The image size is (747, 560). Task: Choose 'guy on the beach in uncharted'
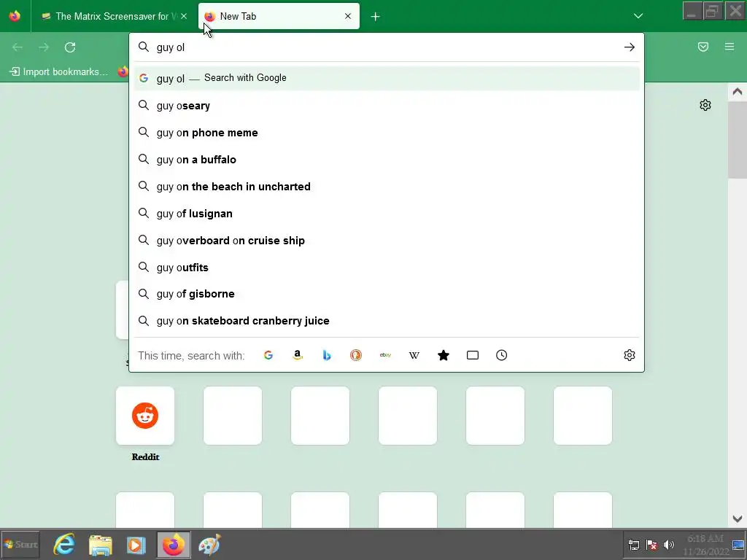point(387,187)
